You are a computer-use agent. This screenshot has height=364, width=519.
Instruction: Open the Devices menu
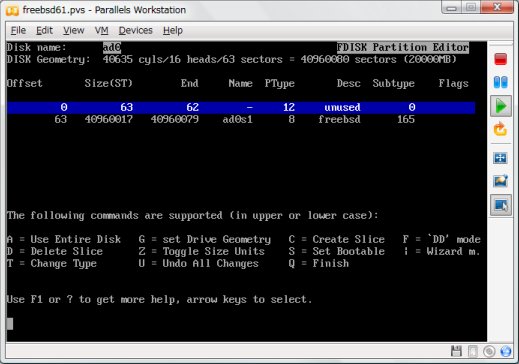(x=135, y=31)
